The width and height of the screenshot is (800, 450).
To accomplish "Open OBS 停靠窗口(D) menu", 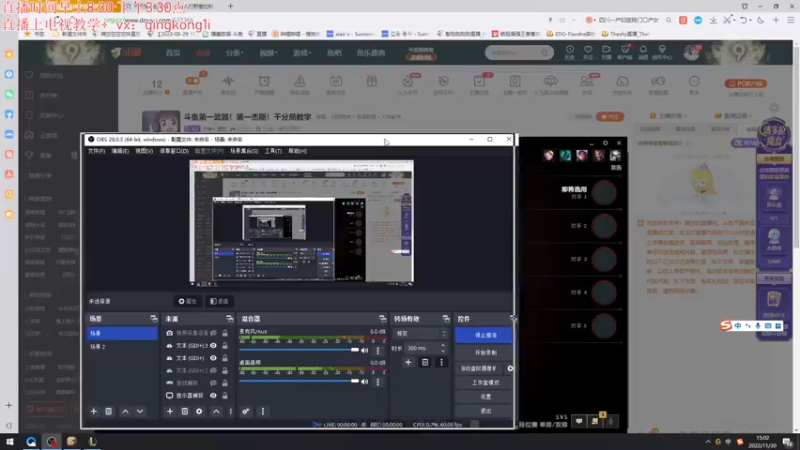I will [174, 151].
